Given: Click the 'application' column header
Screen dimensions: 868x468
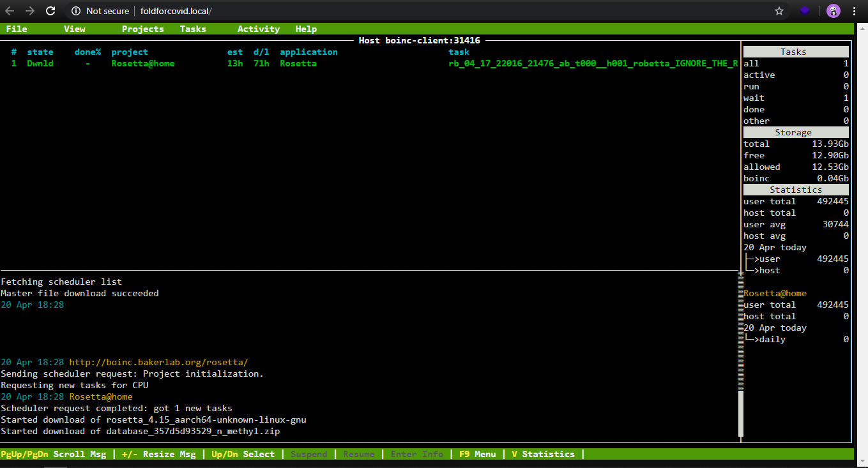Looking at the screenshot, I should click(308, 52).
